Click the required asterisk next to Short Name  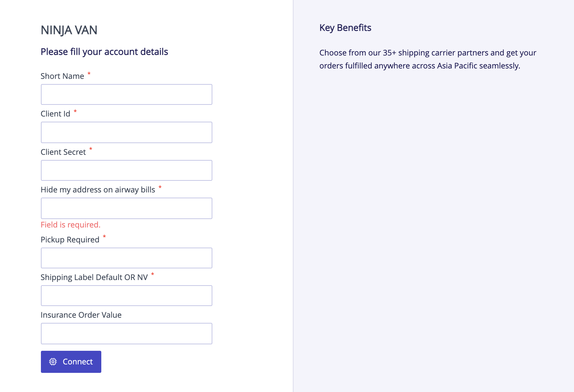pos(89,74)
